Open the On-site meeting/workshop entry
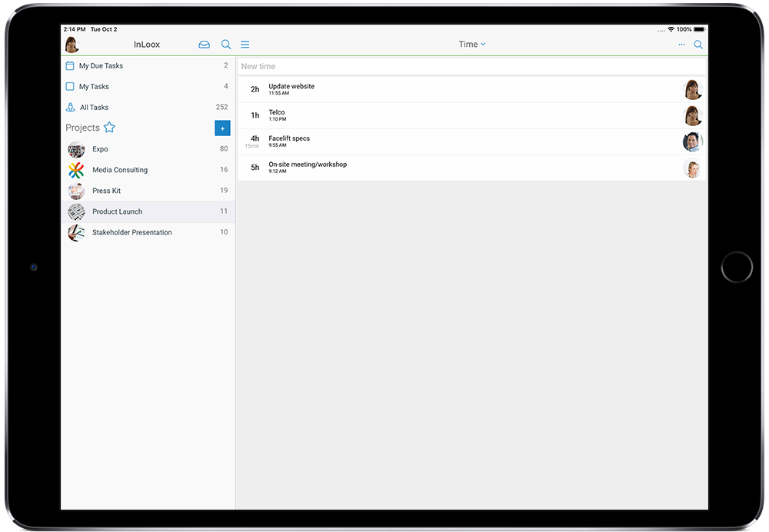 [x=472, y=168]
